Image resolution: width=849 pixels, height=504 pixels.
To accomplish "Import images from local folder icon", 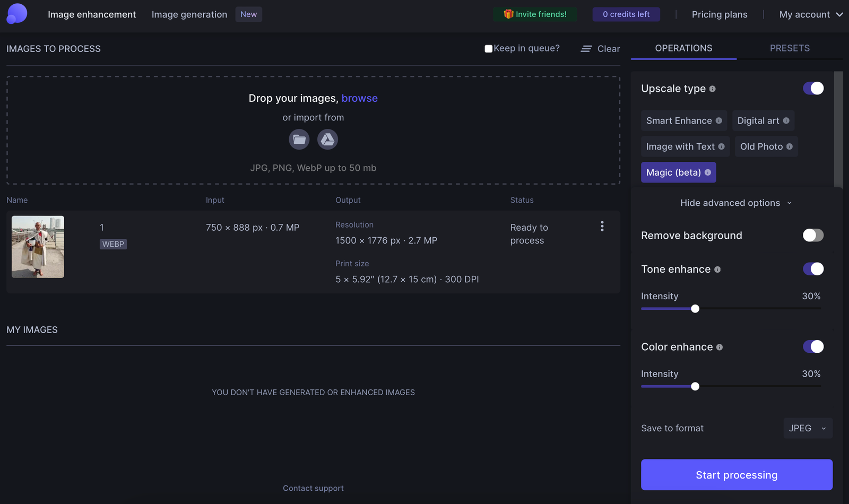I will [299, 140].
